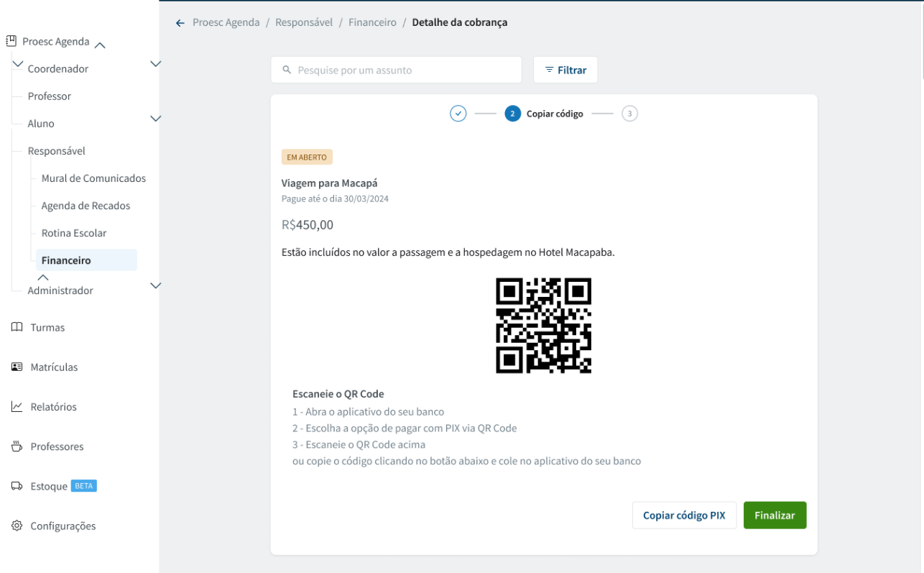The image size is (924, 573).
Task: Click the Turmas open-book icon
Action: coord(17,327)
